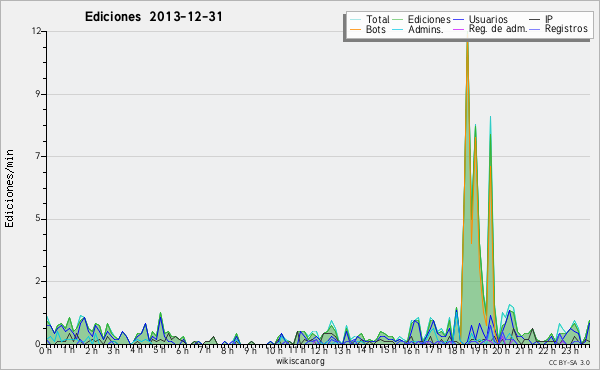Click the x-axis label '0 h'
The width and height of the screenshot is (600, 370).
45,351
